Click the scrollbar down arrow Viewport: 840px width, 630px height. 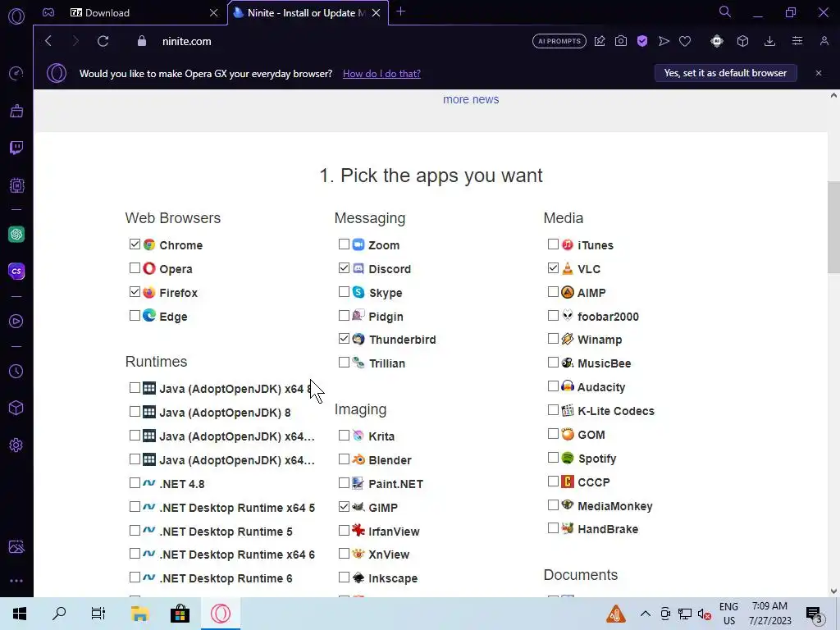point(833,591)
